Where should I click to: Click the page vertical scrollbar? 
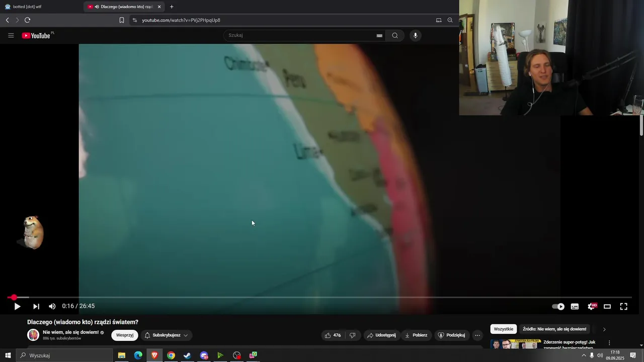[641, 126]
